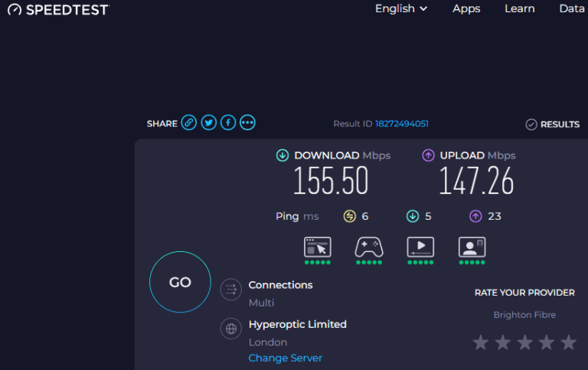Click the Brighton Fibre provider name
This screenshot has height=370, width=588.
point(524,315)
